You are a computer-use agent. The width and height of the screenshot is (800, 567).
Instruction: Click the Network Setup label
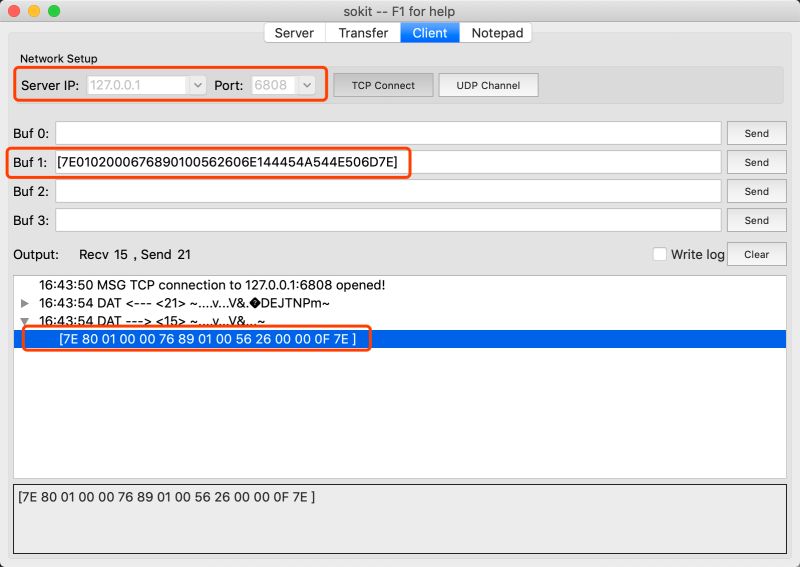(59, 59)
